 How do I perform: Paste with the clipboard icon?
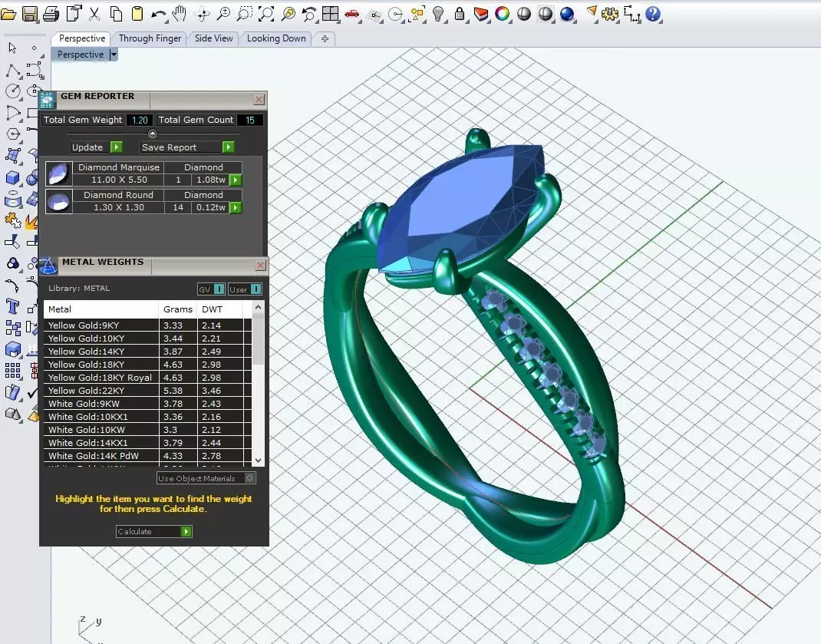[x=137, y=14]
